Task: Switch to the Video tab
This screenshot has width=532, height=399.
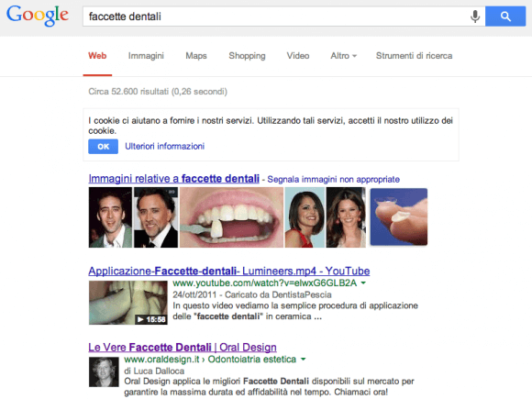Action: (x=298, y=56)
